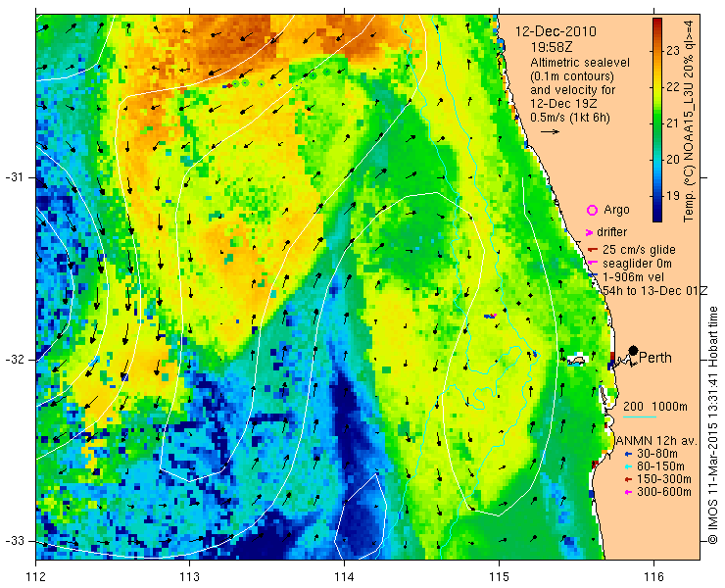Click the cyan 80-150m ANMN legend arrow
The image size is (725, 588).
point(628,467)
